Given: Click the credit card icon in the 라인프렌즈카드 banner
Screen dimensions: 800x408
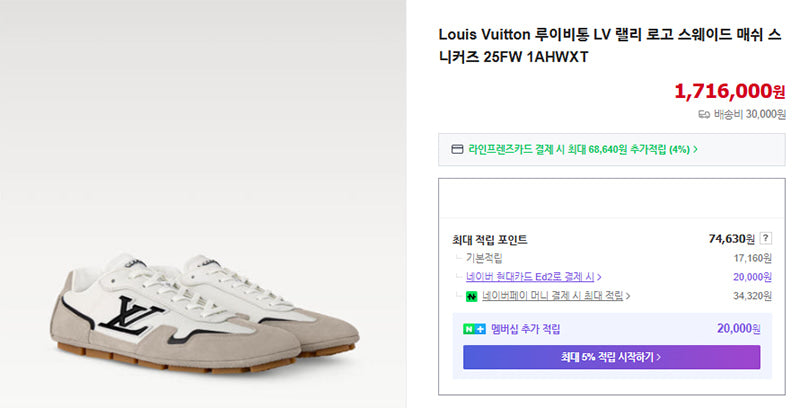Looking at the screenshot, I should pyautogui.click(x=457, y=149).
